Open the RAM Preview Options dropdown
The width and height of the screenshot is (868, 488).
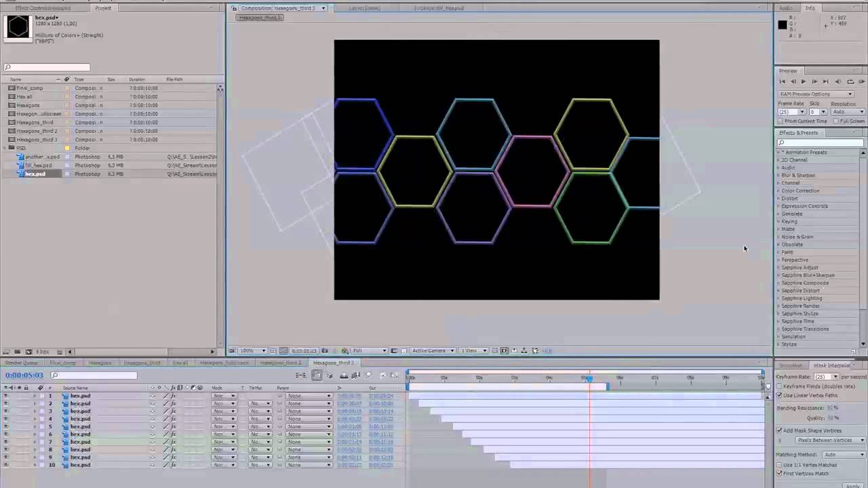(816, 94)
